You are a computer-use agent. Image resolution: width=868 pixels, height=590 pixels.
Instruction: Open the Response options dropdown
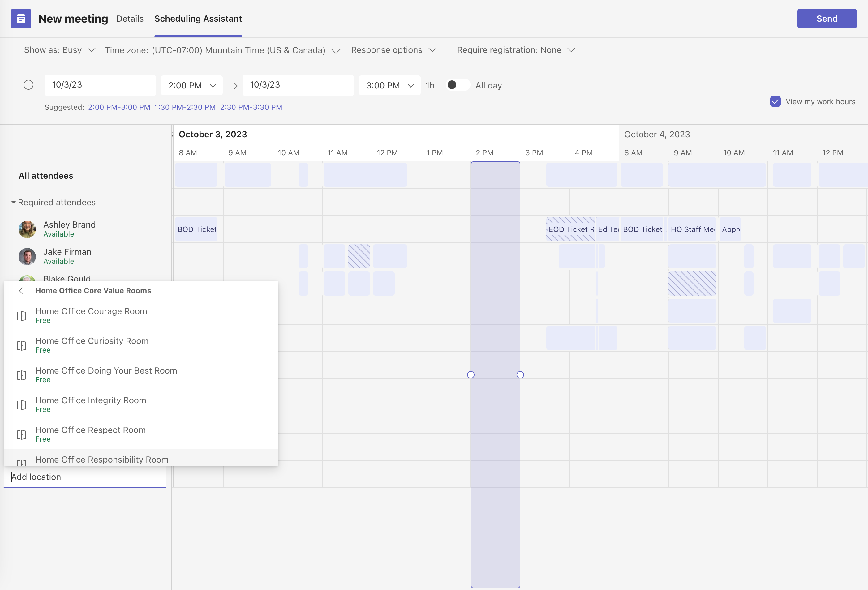393,50
